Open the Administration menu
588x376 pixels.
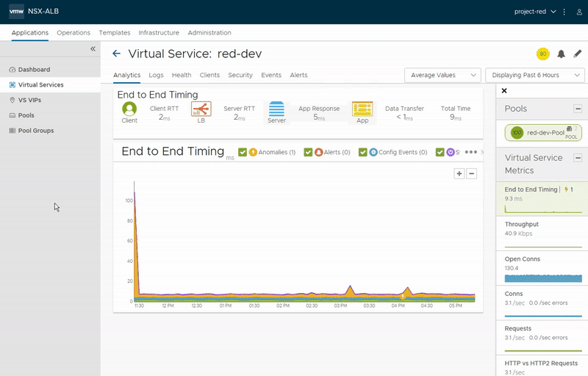[x=209, y=32]
